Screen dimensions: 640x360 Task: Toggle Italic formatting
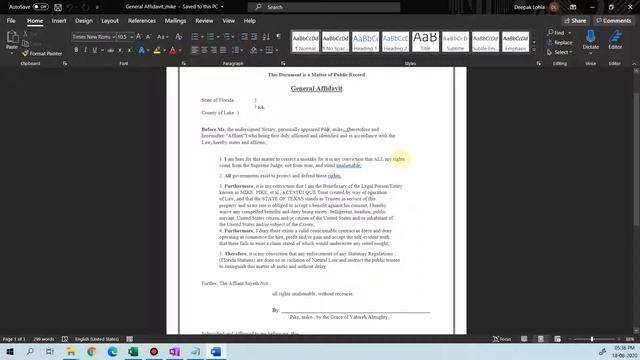85,50
